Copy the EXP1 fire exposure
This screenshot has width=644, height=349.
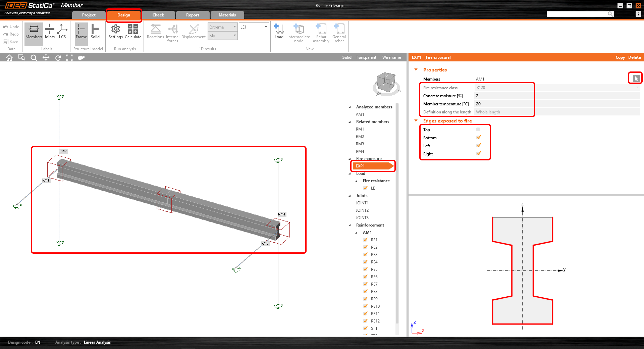pyautogui.click(x=620, y=57)
